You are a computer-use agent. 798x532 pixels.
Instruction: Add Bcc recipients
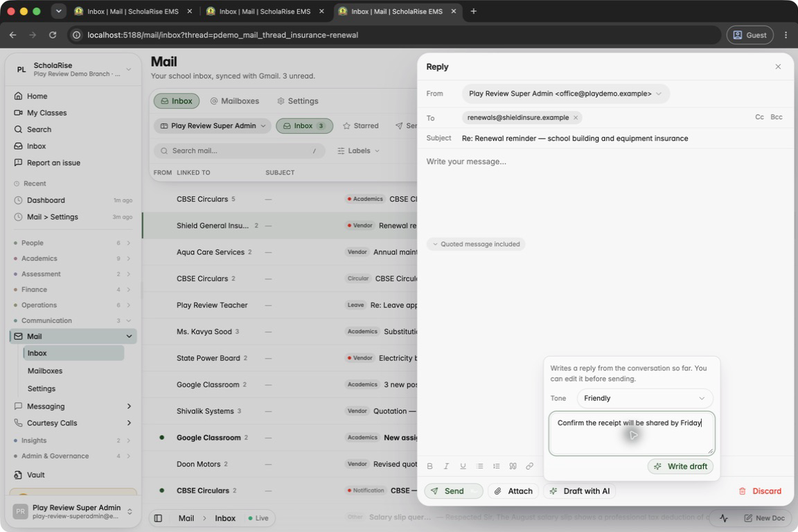(x=776, y=117)
